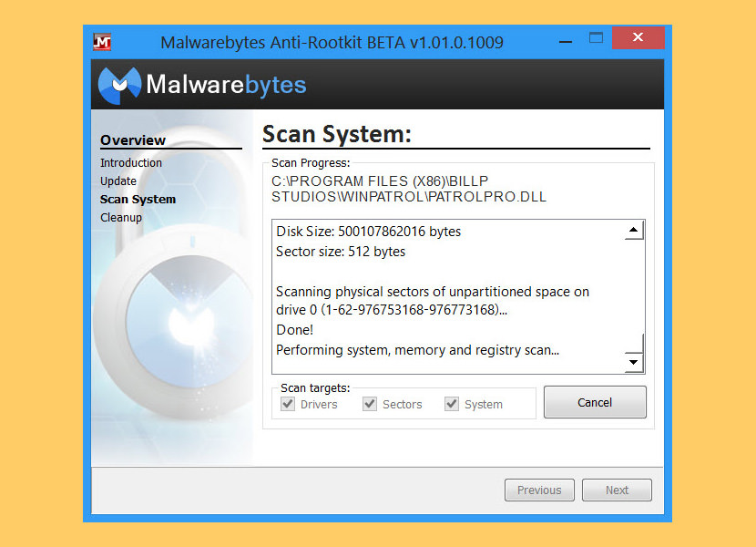Click the Disk Size log line

point(368,232)
